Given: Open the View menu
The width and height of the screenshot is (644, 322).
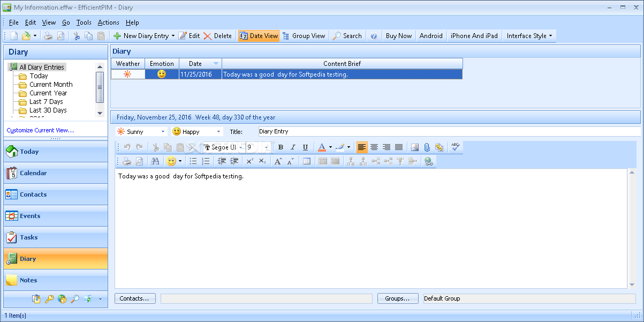Looking at the screenshot, I should (49, 23).
